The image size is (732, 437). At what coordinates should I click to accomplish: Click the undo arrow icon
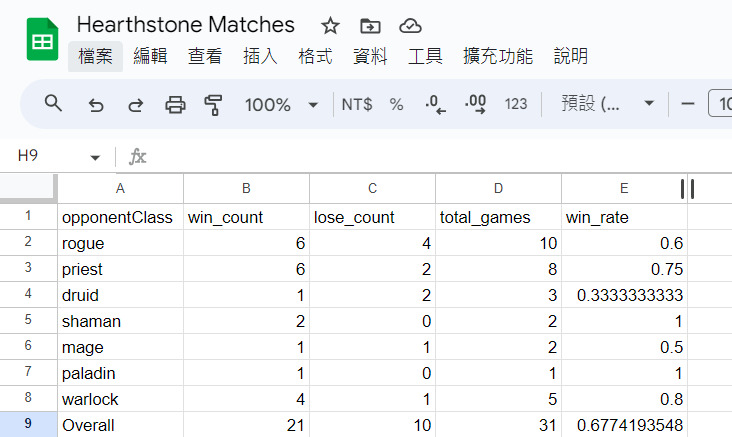(x=96, y=104)
